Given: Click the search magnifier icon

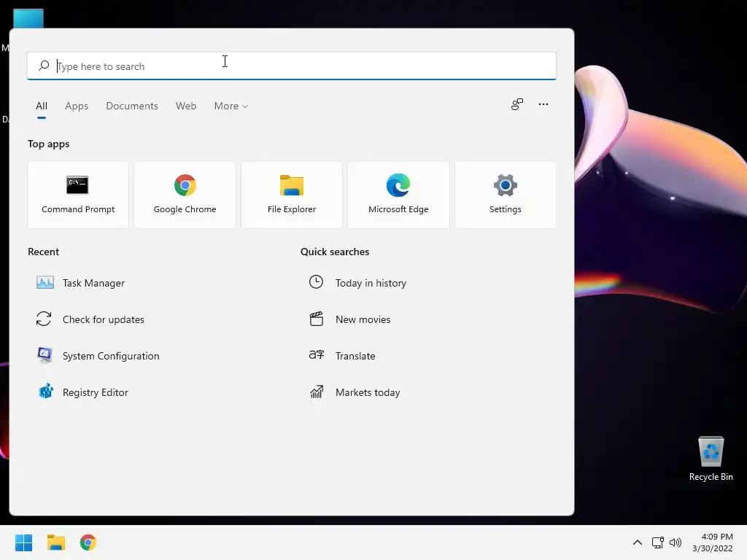Looking at the screenshot, I should 44,66.
